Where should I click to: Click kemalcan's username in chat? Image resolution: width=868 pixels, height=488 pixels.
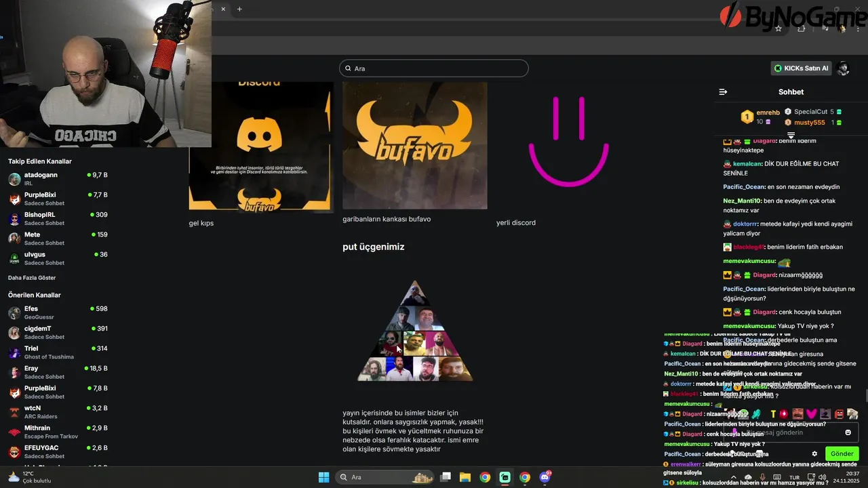(747, 164)
